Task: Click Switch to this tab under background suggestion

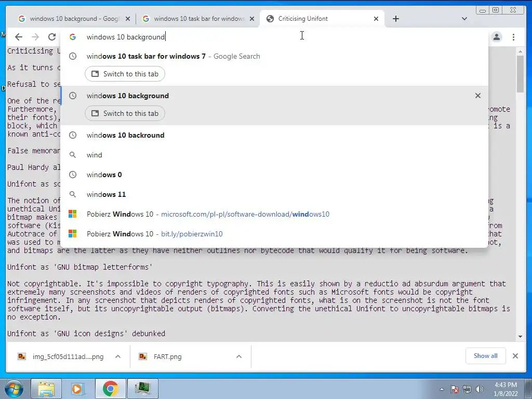Action: (125, 113)
